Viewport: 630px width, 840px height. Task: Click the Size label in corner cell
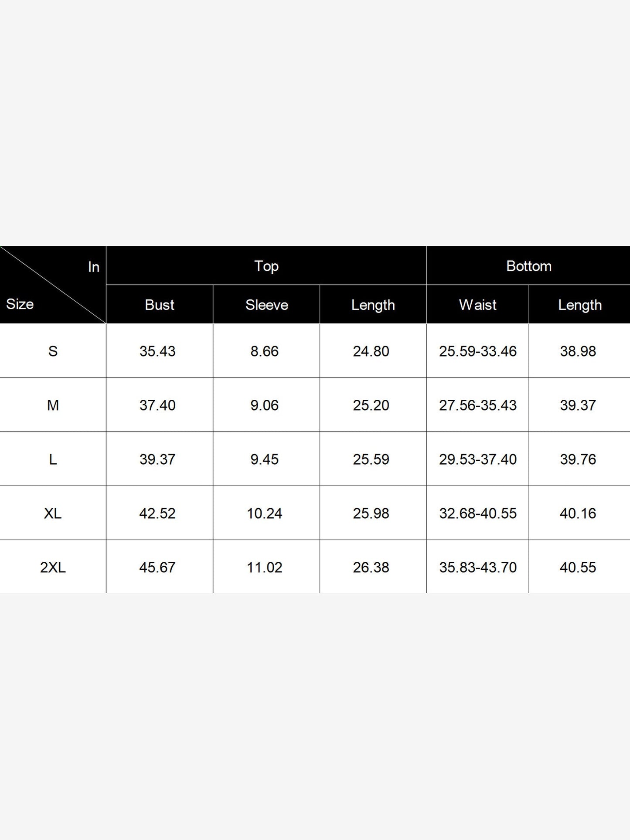coord(20,304)
